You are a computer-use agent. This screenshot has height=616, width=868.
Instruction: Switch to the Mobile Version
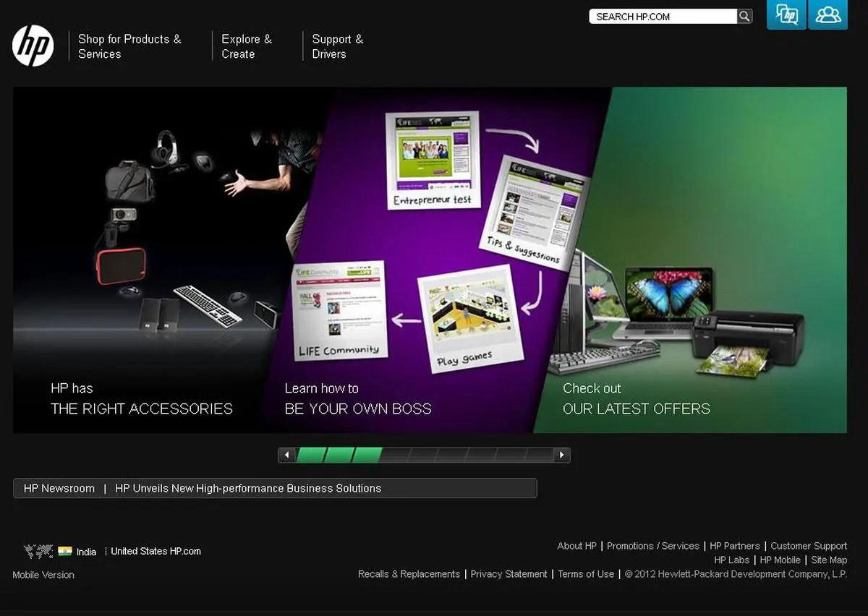[43, 575]
